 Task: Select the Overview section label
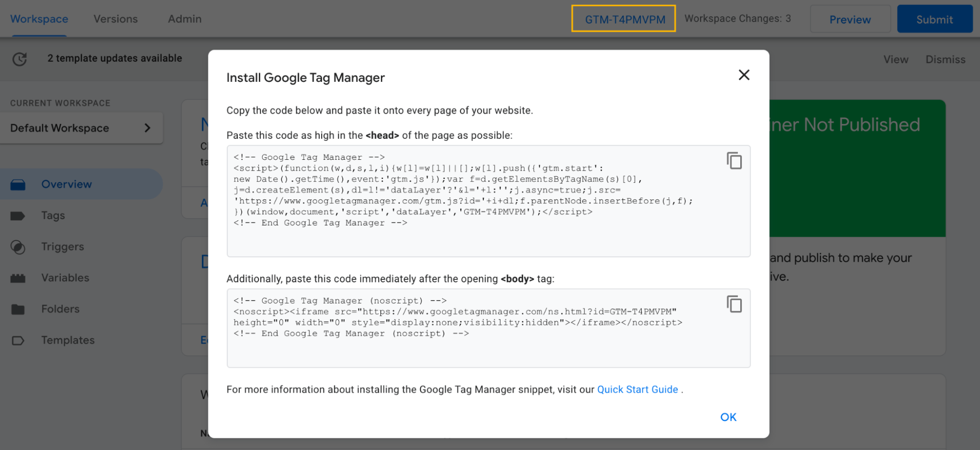67,184
